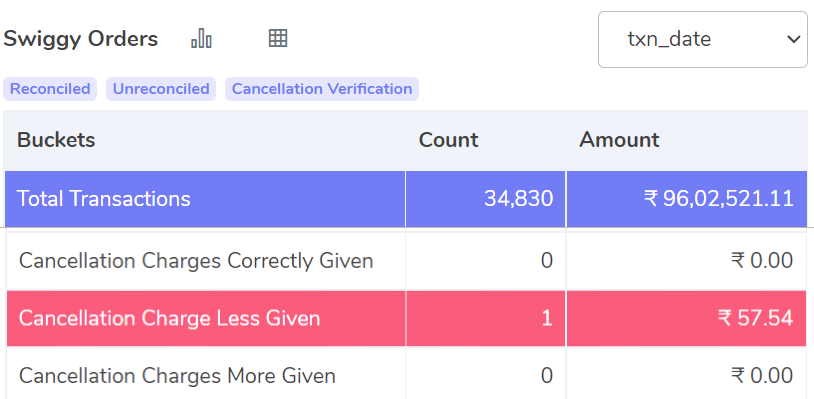The image size is (814, 399).
Task: Open the txn_date dropdown
Action: pos(702,39)
